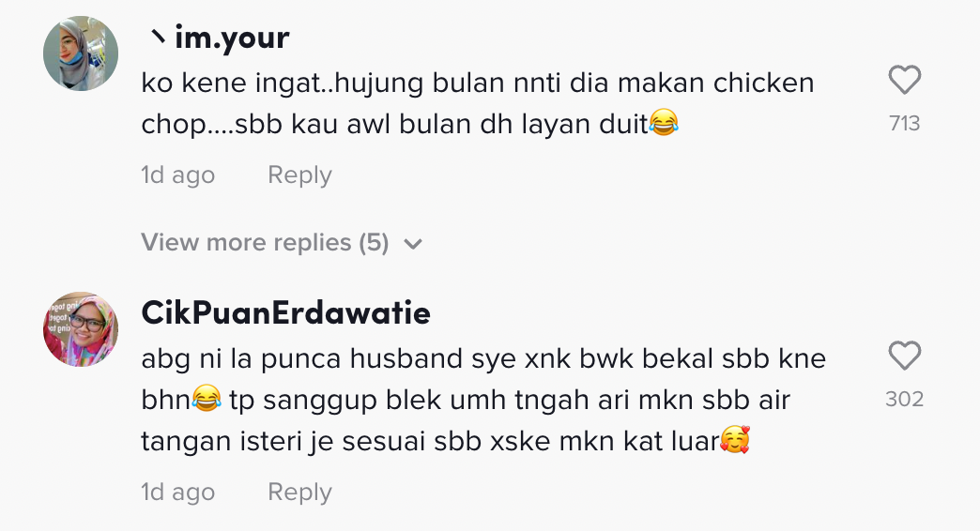Click the chevron beside View more replies
This screenshot has width=980, height=531.
pos(413,244)
